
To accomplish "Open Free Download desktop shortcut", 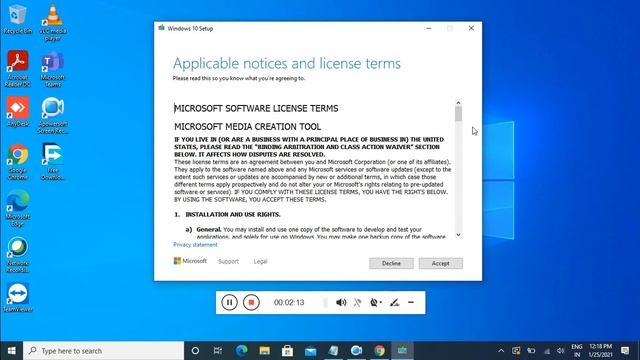I will coord(53,162).
